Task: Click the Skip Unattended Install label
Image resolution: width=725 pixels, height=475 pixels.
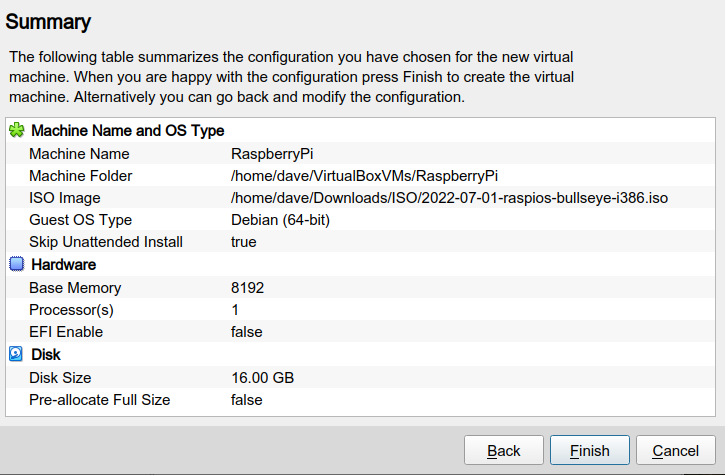Action: [106, 242]
